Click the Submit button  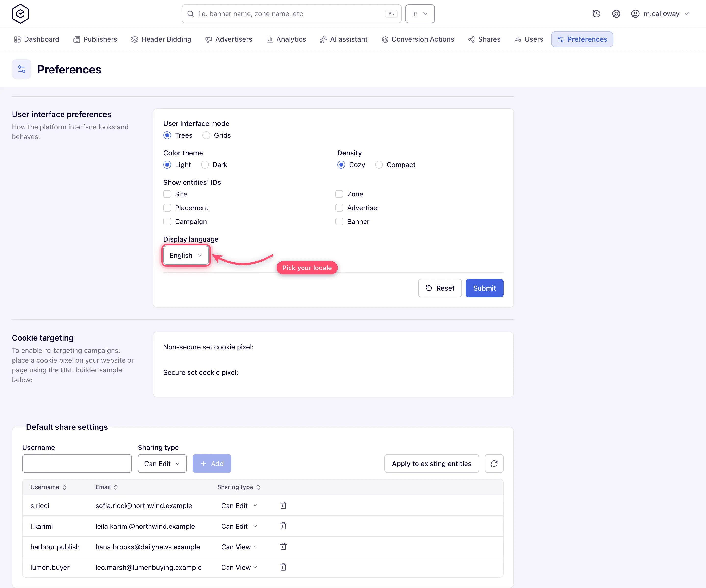(x=484, y=288)
